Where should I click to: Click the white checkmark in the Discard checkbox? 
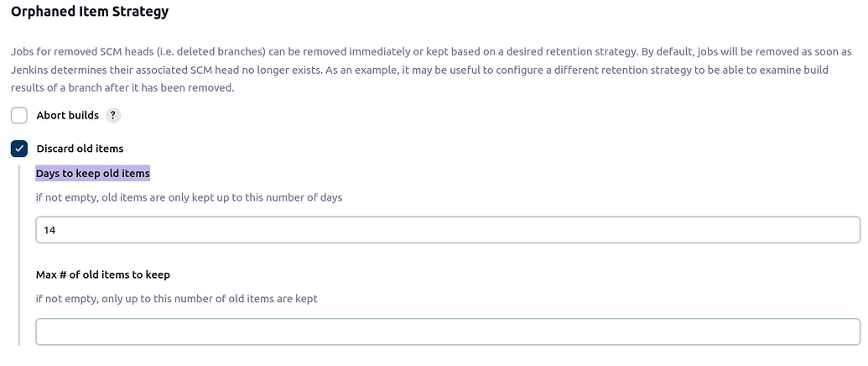point(19,149)
